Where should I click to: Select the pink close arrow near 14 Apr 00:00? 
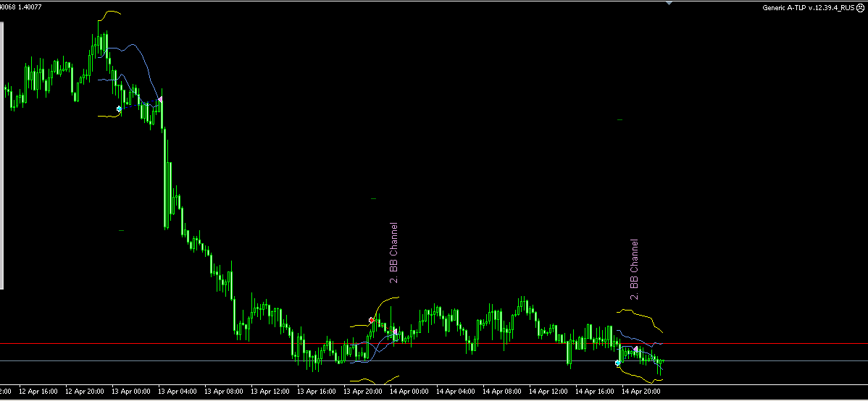coord(394,332)
